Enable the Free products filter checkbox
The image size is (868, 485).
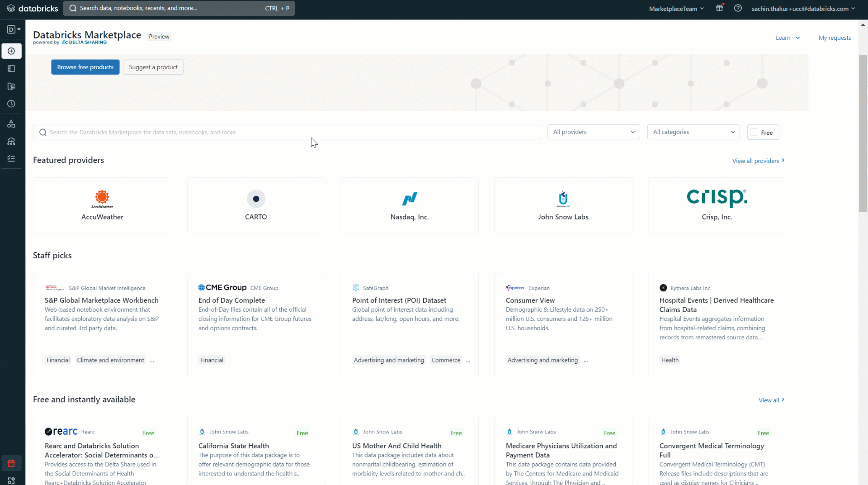coord(753,132)
